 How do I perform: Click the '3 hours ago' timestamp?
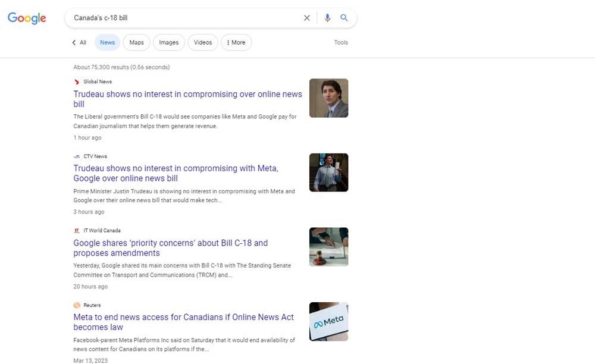coord(89,212)
